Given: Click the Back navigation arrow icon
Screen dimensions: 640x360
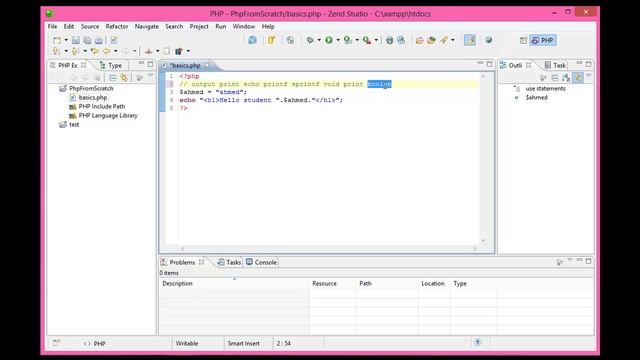Looking at the screenshot, I should pyautogui.click(x=106, y=51).
